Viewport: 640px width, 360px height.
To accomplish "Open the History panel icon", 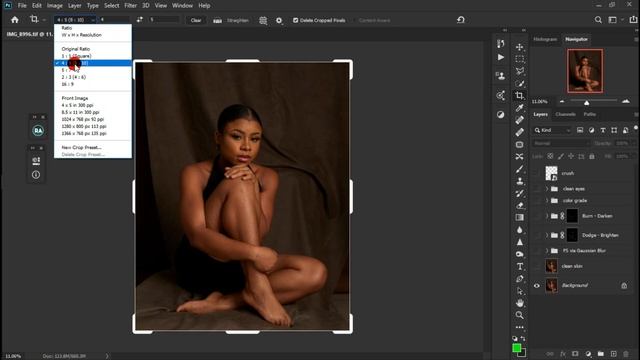I will (500, 43).
